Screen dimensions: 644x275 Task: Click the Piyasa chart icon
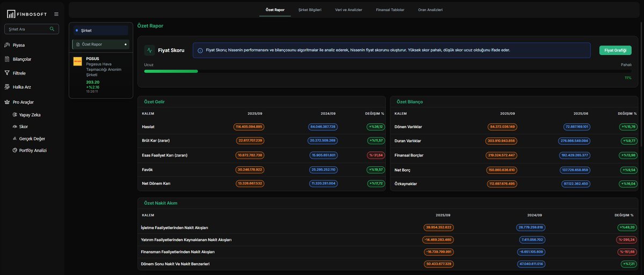[8, 45]
